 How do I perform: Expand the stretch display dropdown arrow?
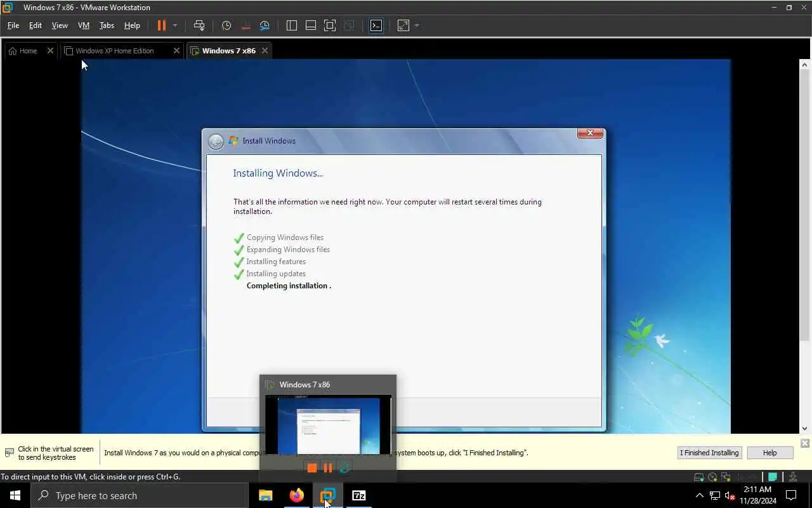[x=417, y=25]
